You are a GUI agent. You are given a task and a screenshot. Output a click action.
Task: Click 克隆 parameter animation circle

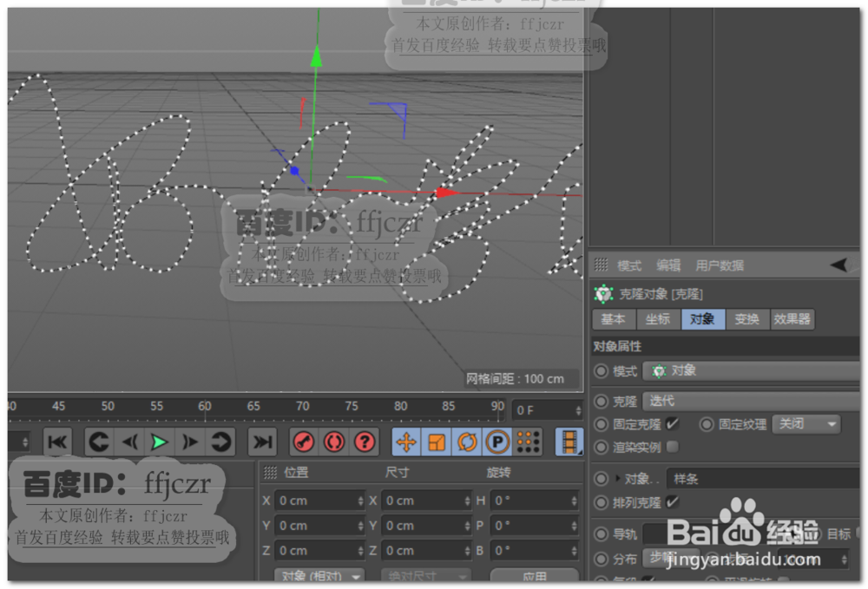coord(602,401)
